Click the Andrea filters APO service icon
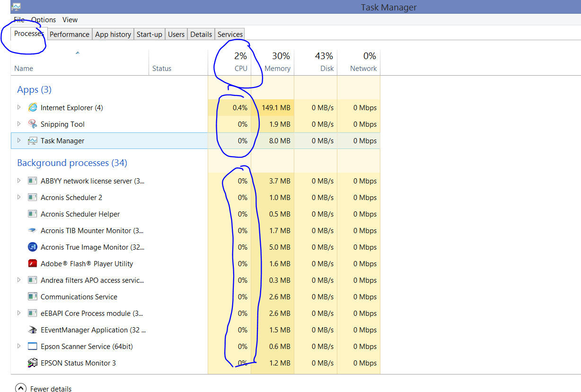Image resolution: width=581 pixels, height=392 pixels. click(x=32, y=280)
